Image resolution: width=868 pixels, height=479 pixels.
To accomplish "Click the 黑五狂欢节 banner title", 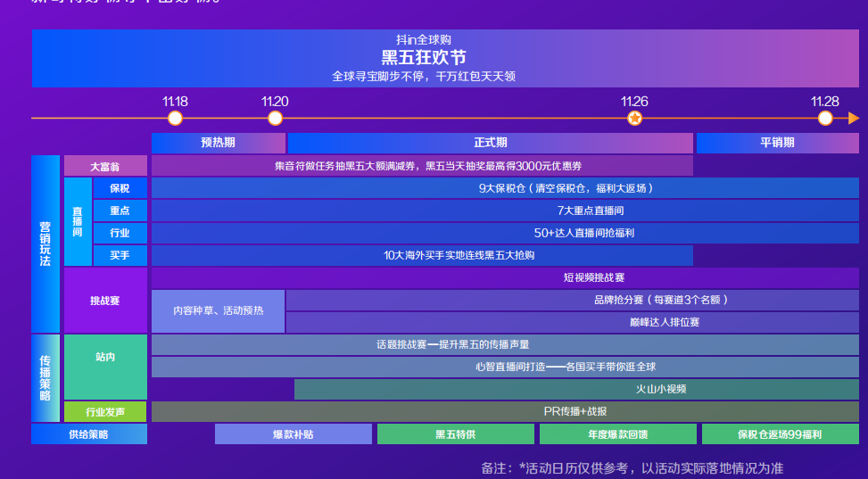I will point(424,58).
